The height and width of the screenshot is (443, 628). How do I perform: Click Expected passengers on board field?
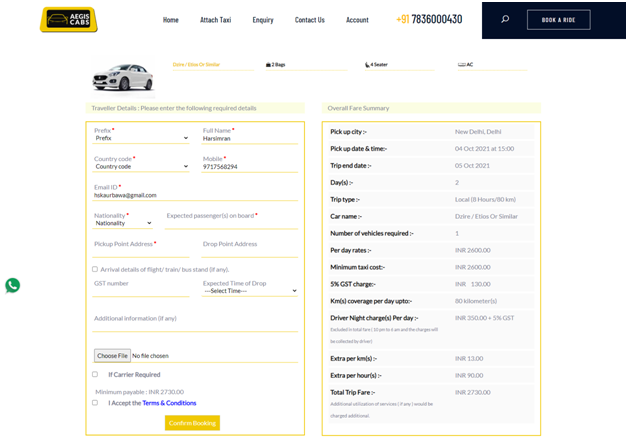click(231, 224)
